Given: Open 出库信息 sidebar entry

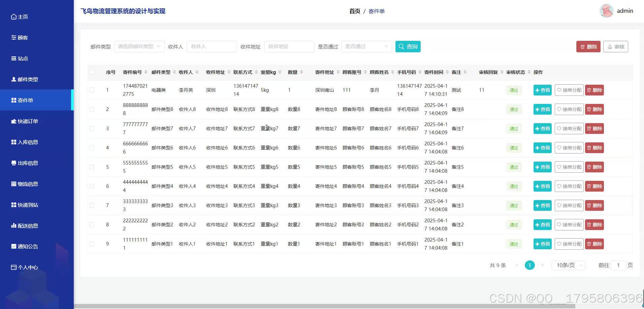Looking at the screenshot, I should [25, 163].
